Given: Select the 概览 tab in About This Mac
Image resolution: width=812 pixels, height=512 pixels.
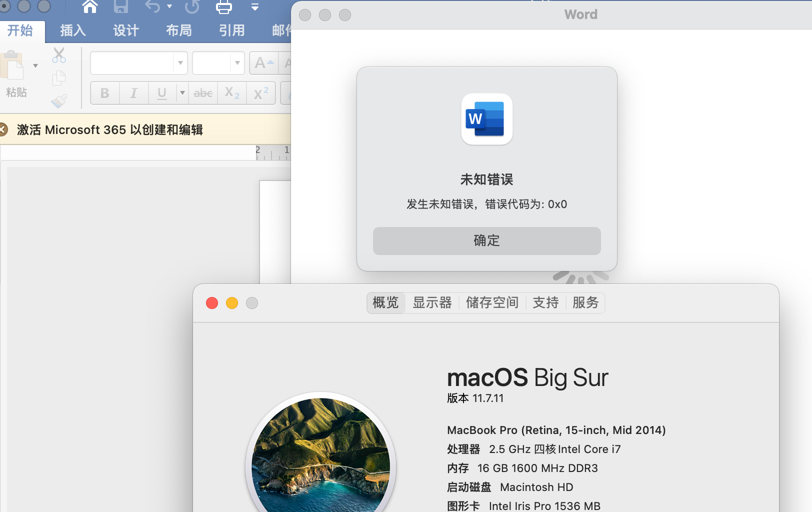Looking at the screenshot, I should point(386,303).
